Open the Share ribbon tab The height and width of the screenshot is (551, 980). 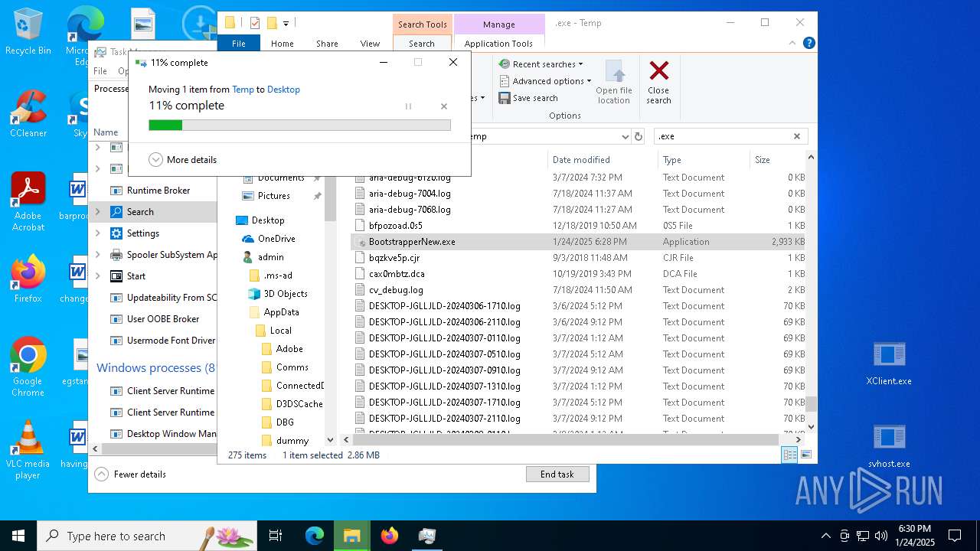[x=327, y=44]
